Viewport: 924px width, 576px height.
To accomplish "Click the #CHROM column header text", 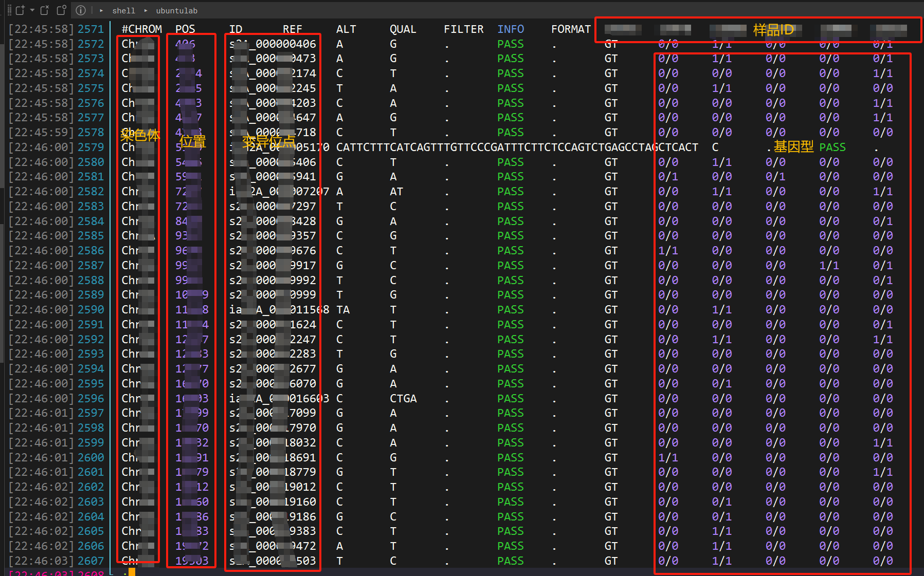I will (142, 29).
